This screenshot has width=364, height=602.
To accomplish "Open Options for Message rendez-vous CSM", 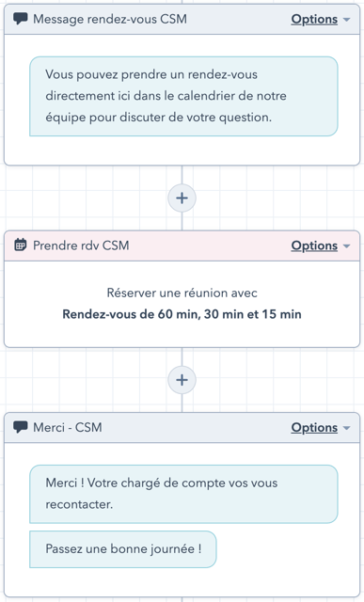I will [x=314, y=19].
